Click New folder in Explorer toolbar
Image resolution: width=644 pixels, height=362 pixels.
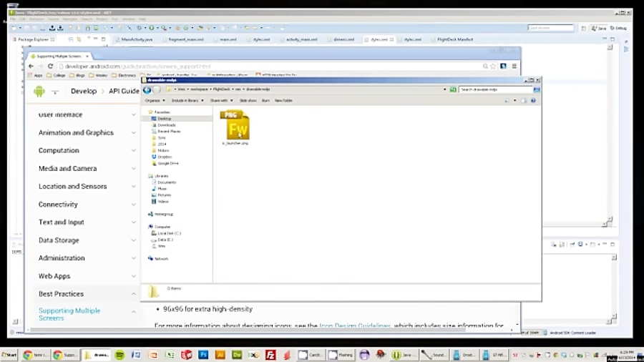tap(283, 101)
